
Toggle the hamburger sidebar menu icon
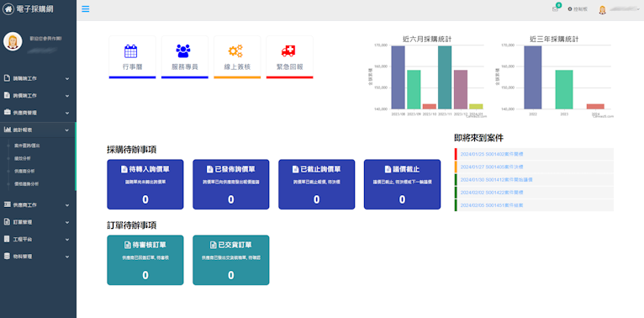(x=86, y=9)
